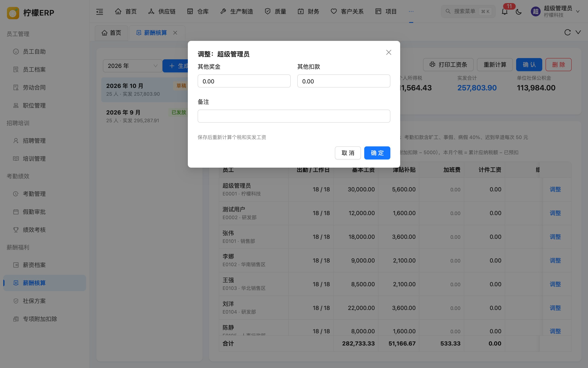Toggle dark mode moon icon
588x368 pixels.
pyautogui.click(x=519, y=11)
